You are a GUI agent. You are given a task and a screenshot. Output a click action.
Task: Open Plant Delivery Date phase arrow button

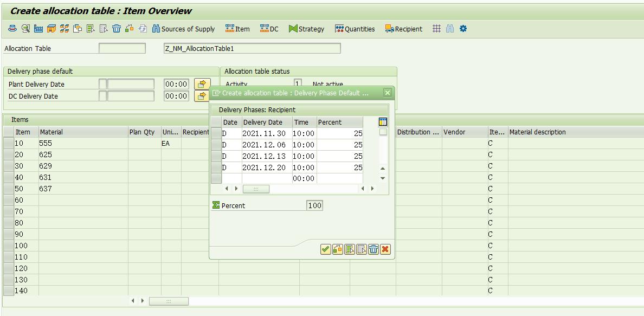tap(202, 84)
